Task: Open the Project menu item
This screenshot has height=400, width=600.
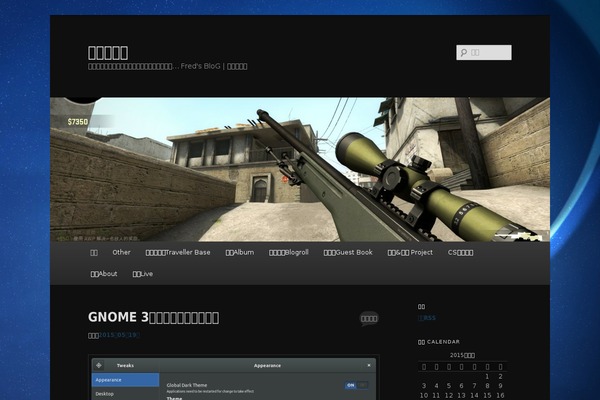Action: [410, 253]
